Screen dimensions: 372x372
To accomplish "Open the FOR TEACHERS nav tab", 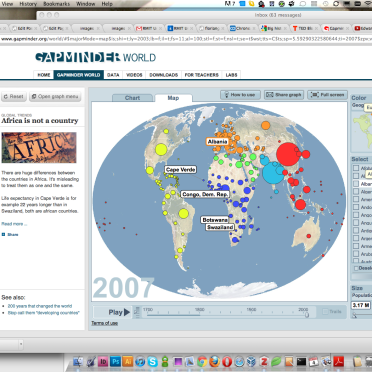I will point(202,75).
